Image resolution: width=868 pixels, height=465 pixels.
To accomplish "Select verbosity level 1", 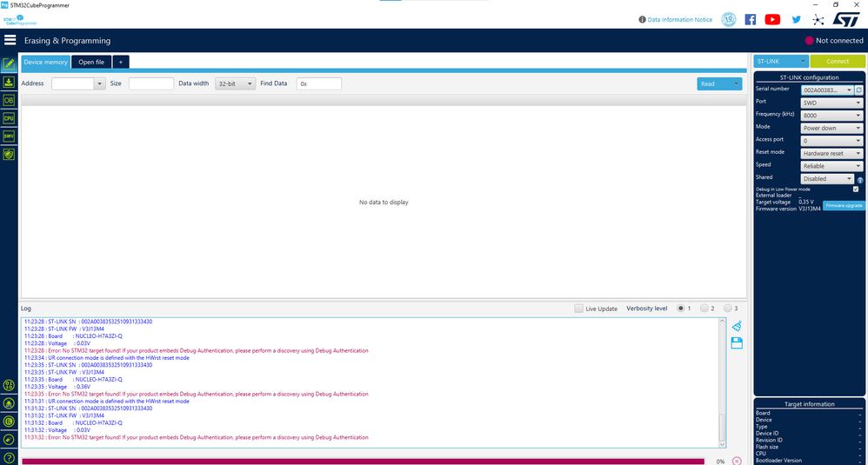I will [680, 308].
